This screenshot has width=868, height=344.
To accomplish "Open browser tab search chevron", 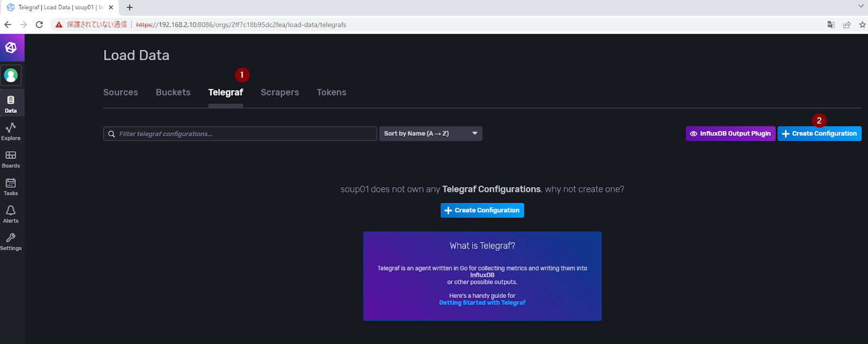I will click(x=861, y=7).
